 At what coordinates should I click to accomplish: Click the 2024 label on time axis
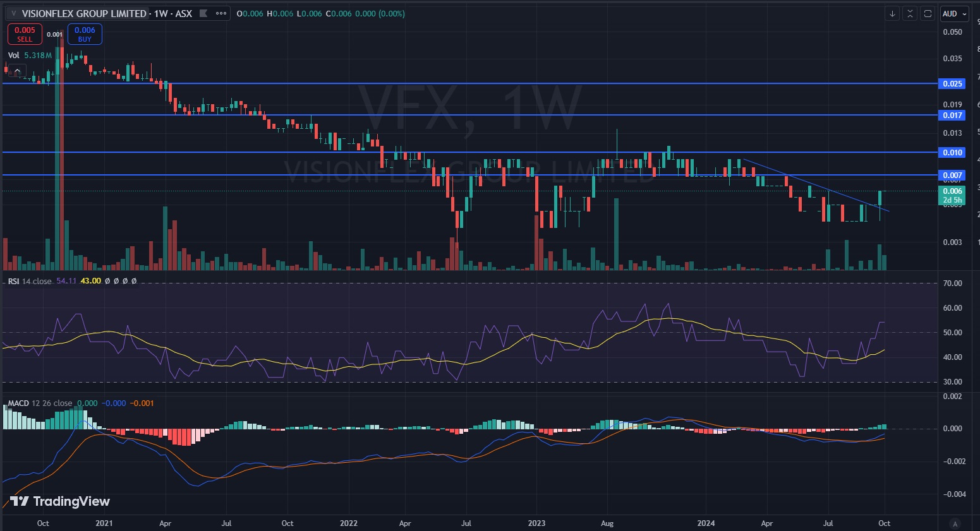click(x=706, y=523)
